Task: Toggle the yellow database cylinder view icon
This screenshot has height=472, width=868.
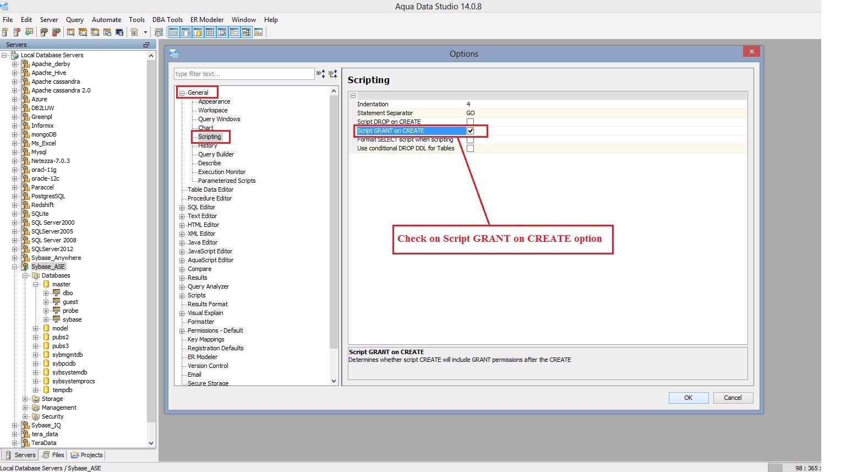Action: point(198,32)
